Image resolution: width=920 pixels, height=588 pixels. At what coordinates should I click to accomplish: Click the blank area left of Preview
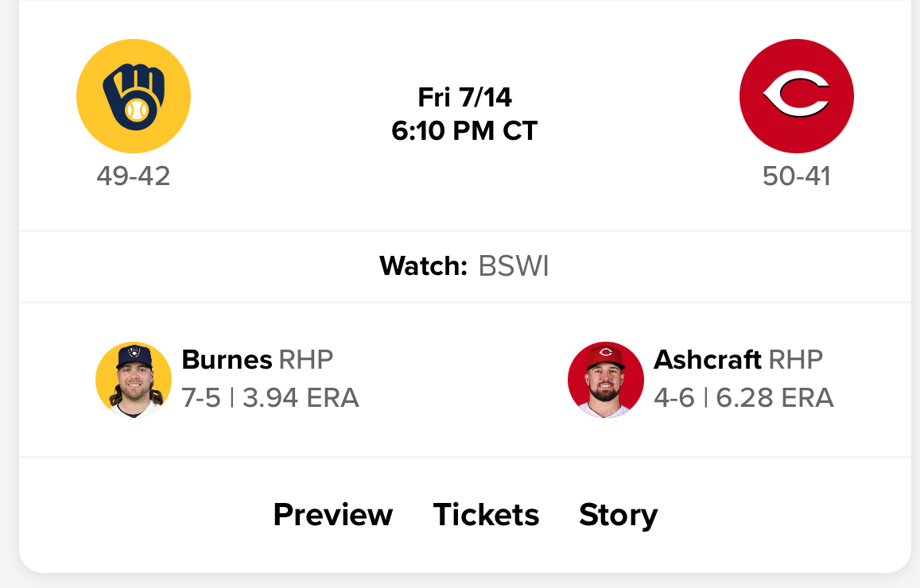click(x=143, y=515)
